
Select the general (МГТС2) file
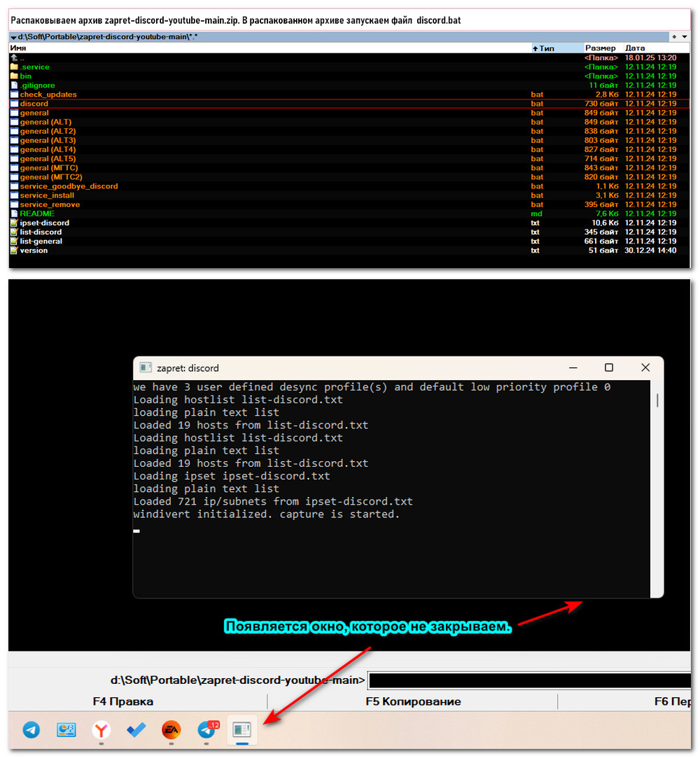click(349, 177)
